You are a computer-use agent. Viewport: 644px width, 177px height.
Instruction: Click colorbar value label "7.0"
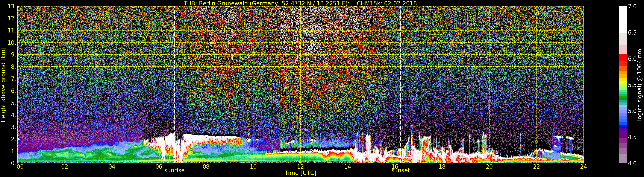[632, 6]
